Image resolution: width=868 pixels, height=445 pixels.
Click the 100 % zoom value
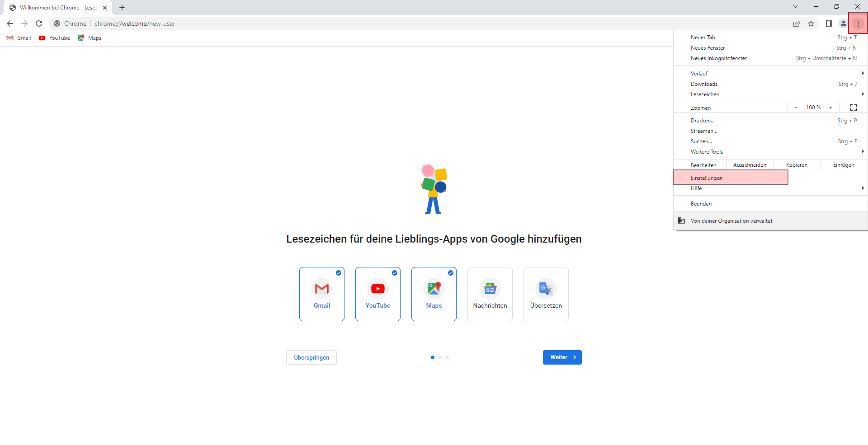pyautogui.click(x=813, y=108)
